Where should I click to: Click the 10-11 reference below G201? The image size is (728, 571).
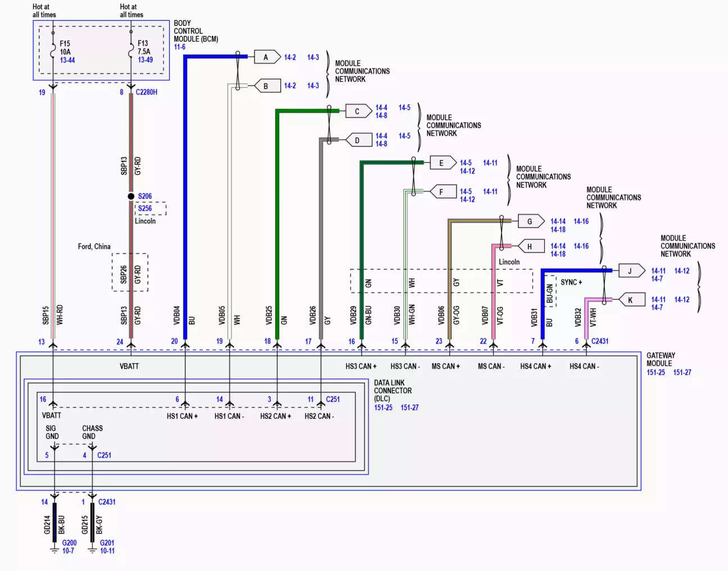(107, 551)
